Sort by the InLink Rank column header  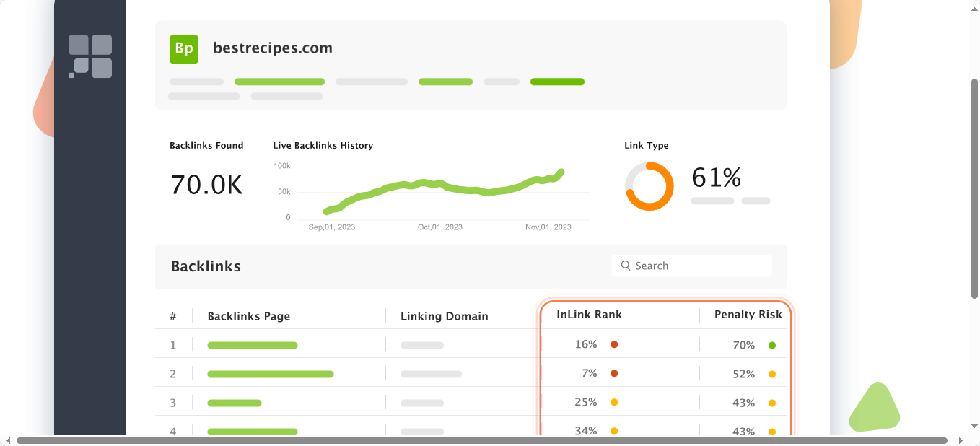click(589, 315)
